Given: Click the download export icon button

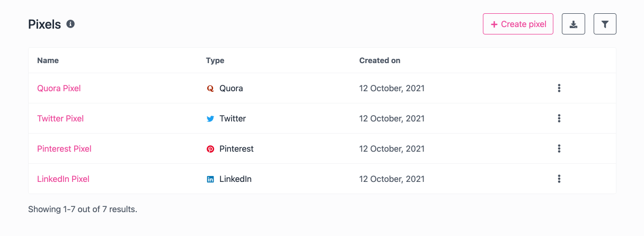Looking at the screenshot, I should point(573,24).
